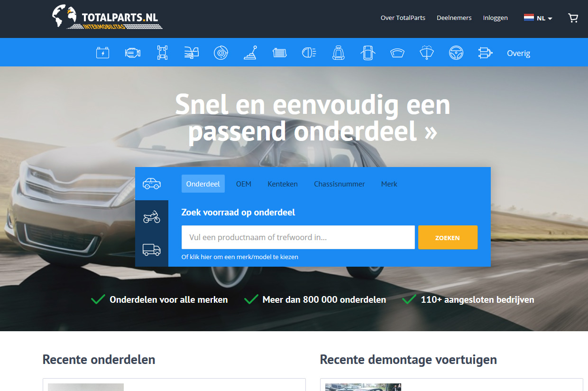The image size is (588, 391).
Task: Open the windshield glass category icon
Action: 397,53
